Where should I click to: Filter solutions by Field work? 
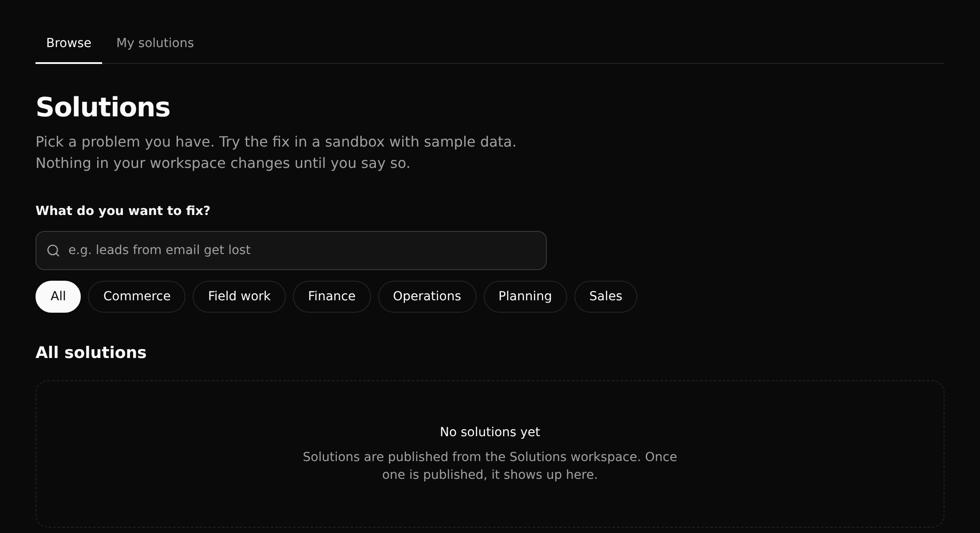239,296
